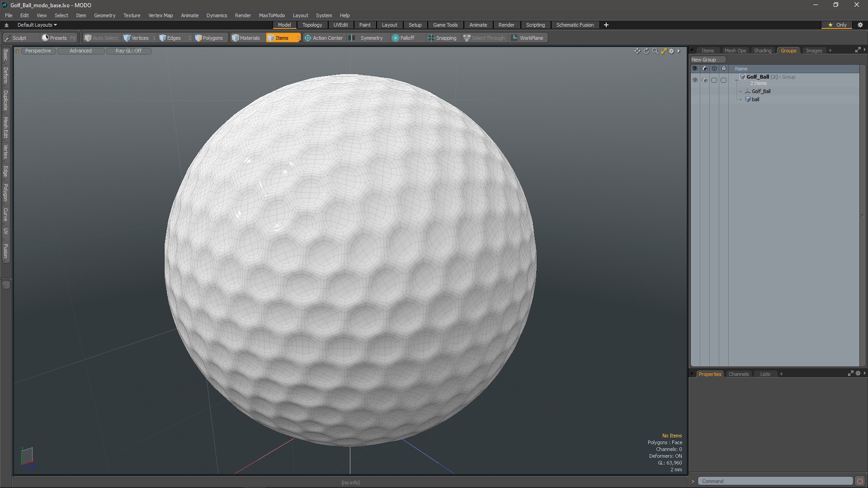The image size is (868, 488).
Task: Open viewport settings gear icon
Action: pyautogui.click(x=671, y=51)
